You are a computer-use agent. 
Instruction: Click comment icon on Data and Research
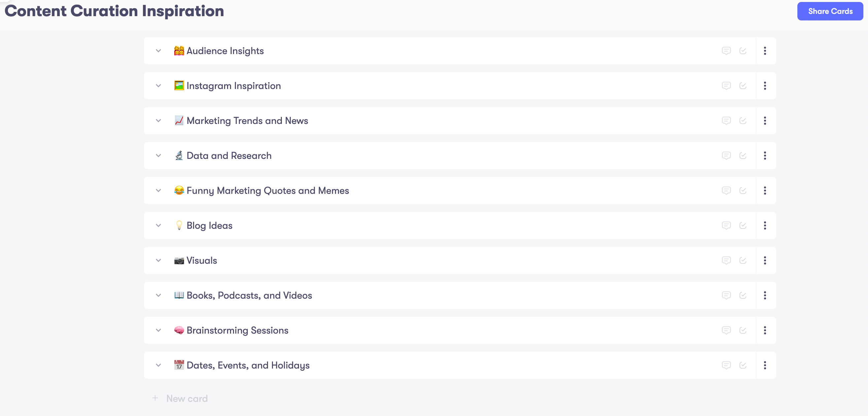point(726,156)
